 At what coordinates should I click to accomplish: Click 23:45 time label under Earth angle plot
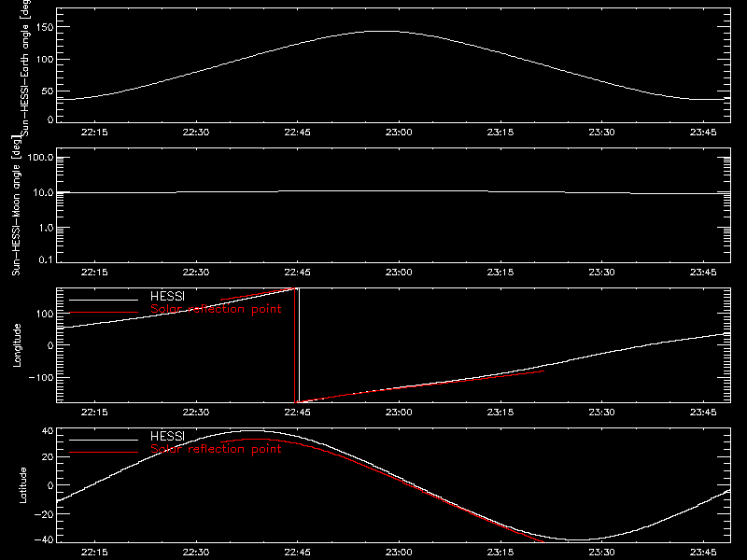pyautogui.click(x=703, y=133)
